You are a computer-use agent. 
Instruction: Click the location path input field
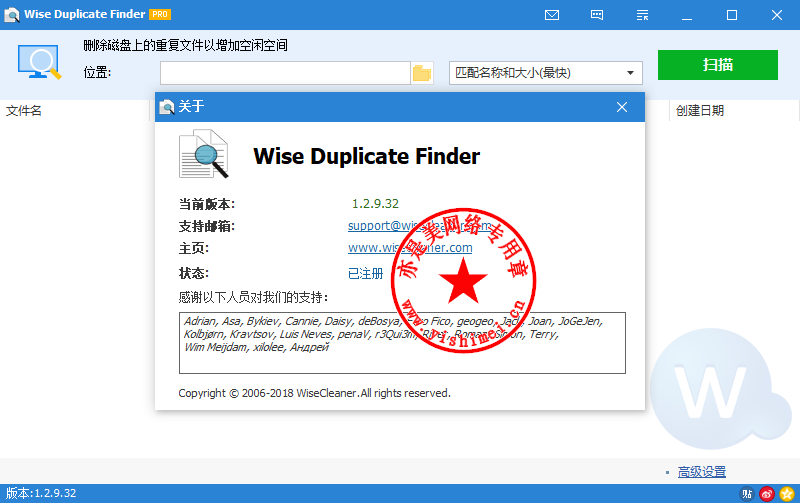[285, 73]
